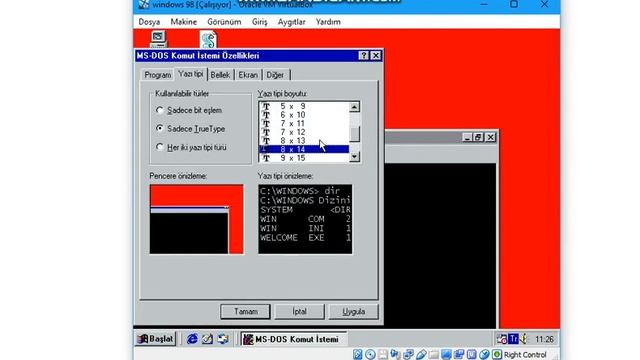Click VirtualBox audio status icon
640x360 pixels.
click(x=396, y=354)
